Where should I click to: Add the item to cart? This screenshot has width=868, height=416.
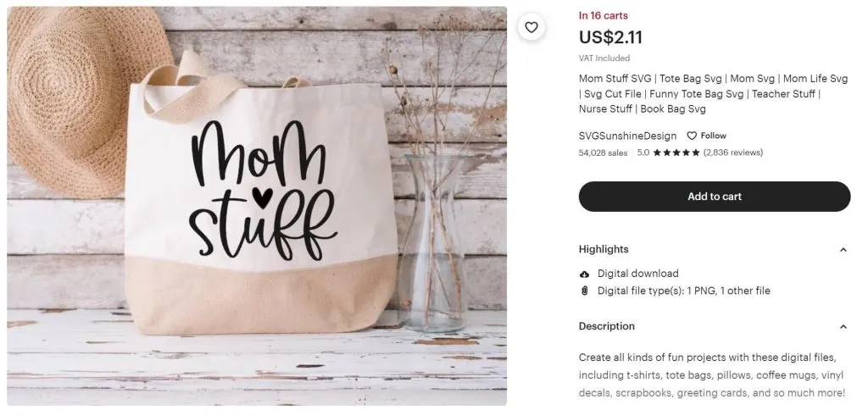pos(714,197)
